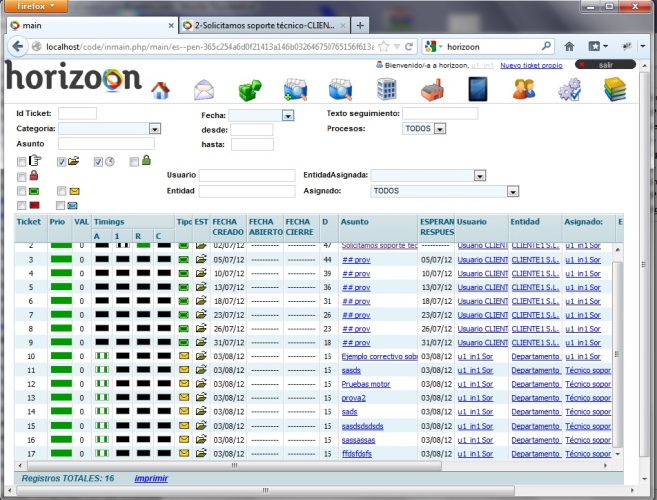This screenshot has width=657, height=500.
Task: Open the black tablet device icon
Action: (x=478, y=89)
